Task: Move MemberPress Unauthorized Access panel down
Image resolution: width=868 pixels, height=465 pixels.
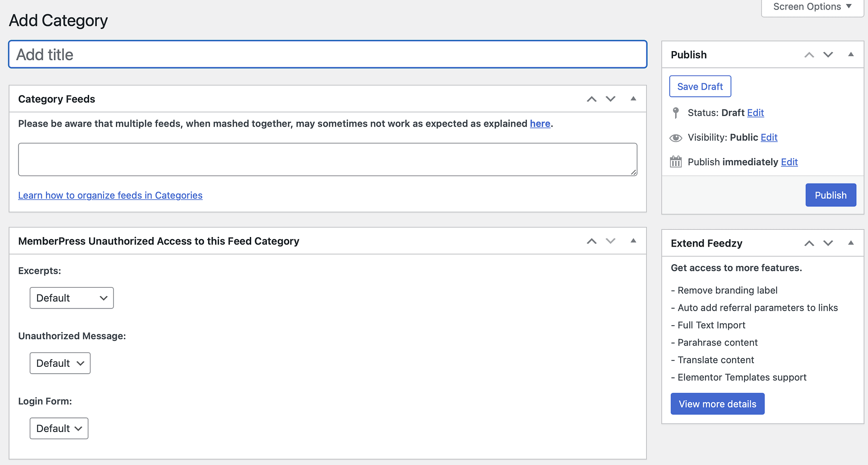Action: click(x=610, y=241)
